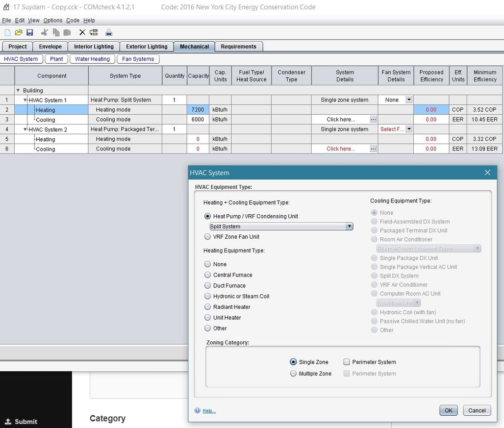504x428 pixels.
Task: Select the Central Furnace heating option
Action: (208, 275)
